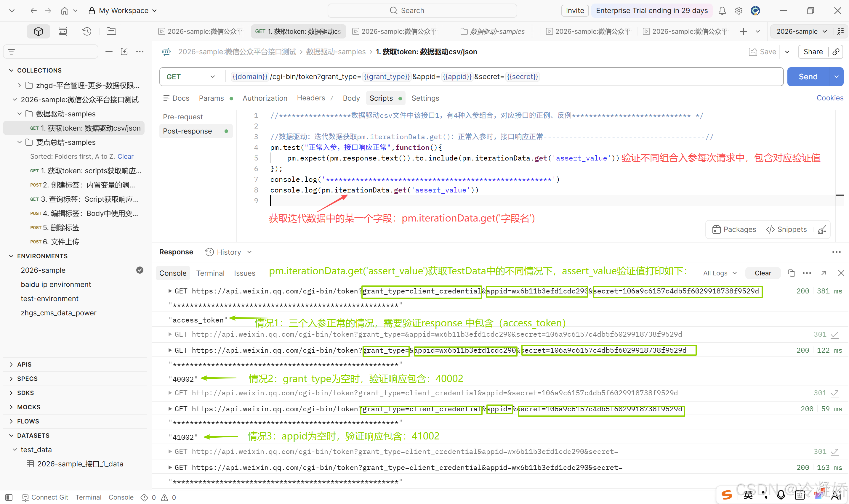Click the Invite button

click(x=575, y=11)
